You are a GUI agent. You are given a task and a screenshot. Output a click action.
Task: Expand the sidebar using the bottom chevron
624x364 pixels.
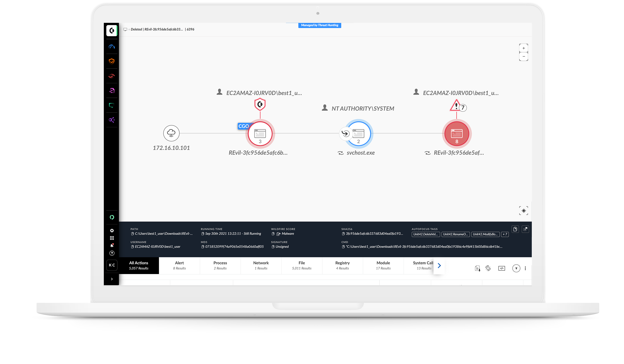(112, 279)
